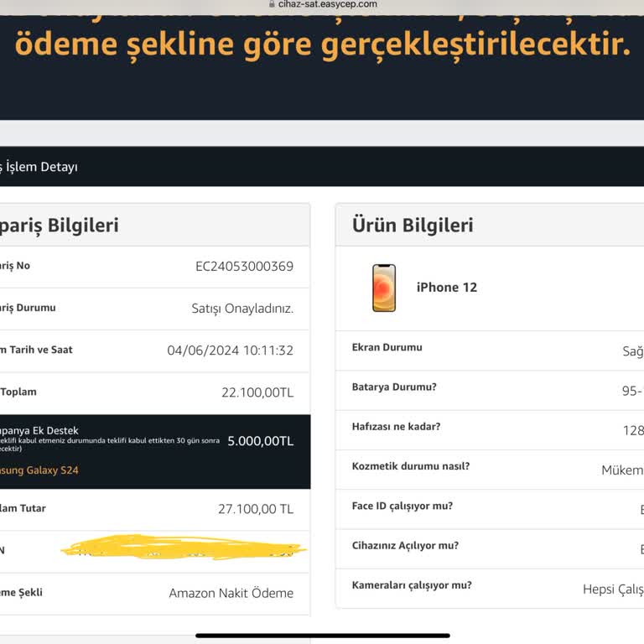Click the status text Satışı Onayladınız.
Image resolution: width=644 pixels, height=644 pixels.
(242, 309)
